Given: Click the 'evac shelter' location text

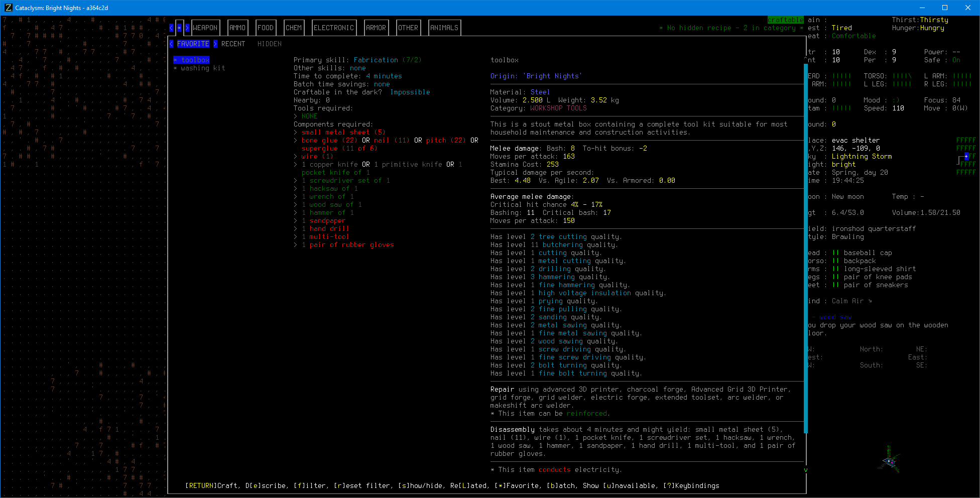Looking at the screenshot, I should click(x=856, y=140).
